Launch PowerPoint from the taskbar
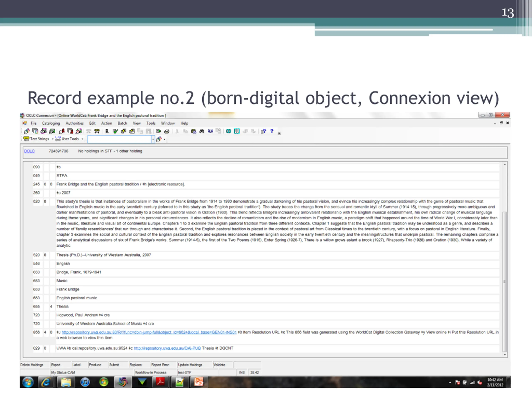Image resolution: width=532 pixels, height=399 pixels. tap(199, 382)
